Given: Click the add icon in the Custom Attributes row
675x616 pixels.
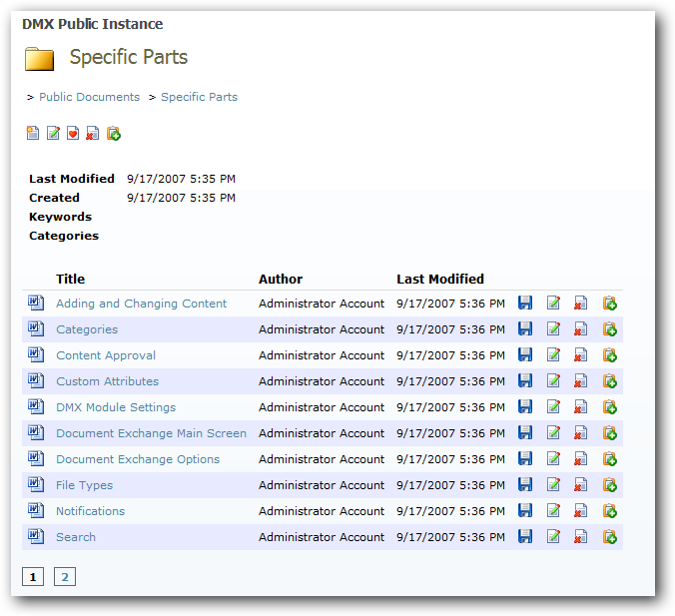Looking at the screenshot, I should click(x=609, y=381).
